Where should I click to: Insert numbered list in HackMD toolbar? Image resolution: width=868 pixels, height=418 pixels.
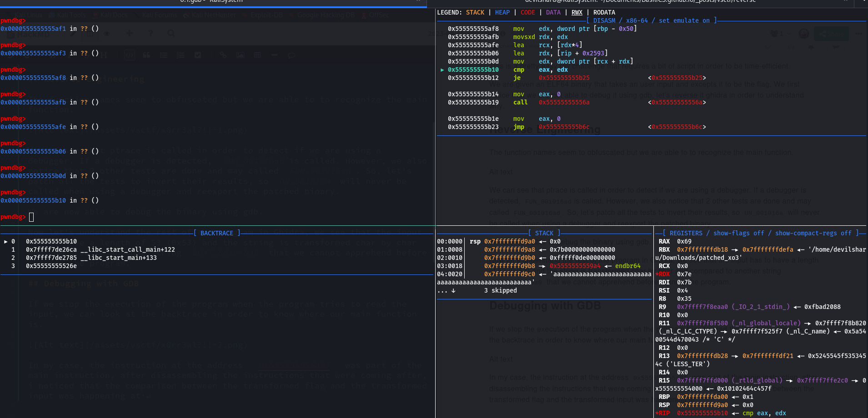181,55
